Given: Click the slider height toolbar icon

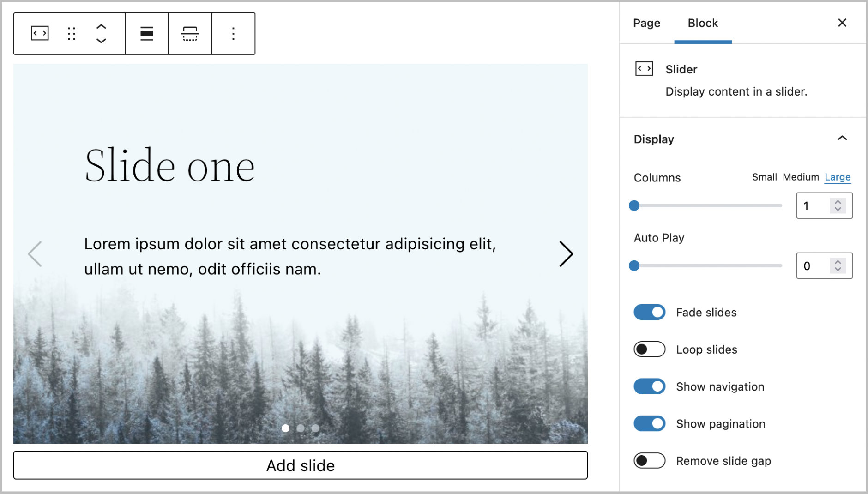Looking at the screenshot, I should (190, 33).
